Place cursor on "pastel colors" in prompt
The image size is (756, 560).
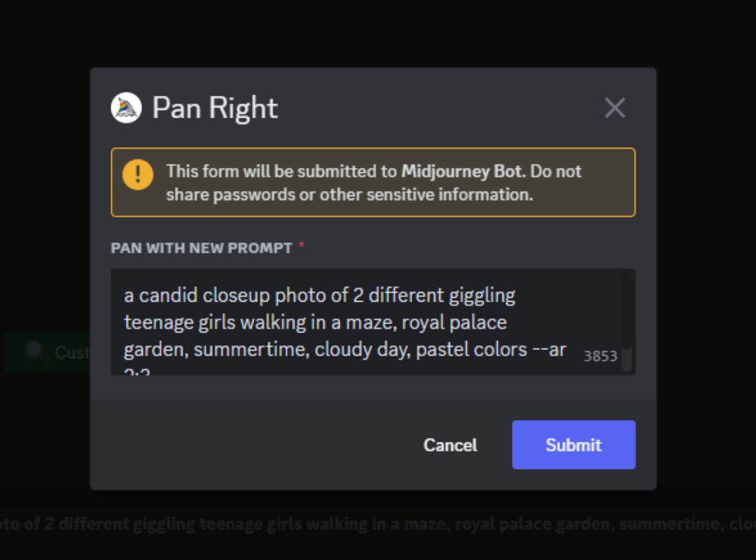point(470,349)
